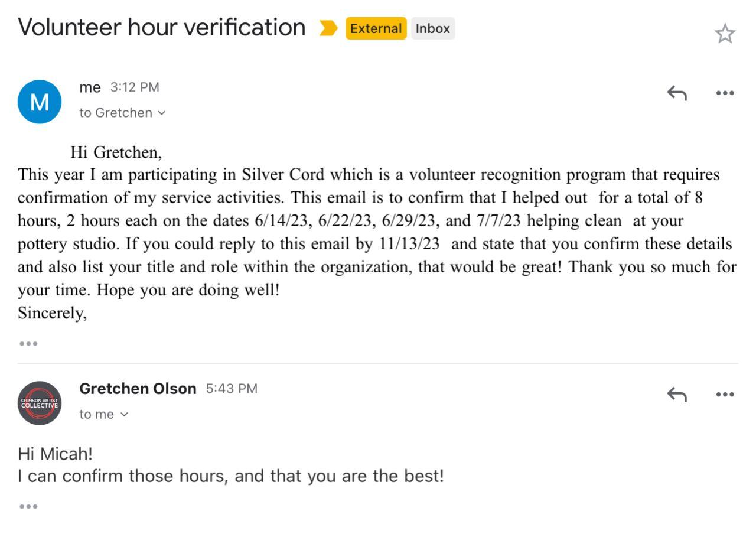Open more options for Gretchen's message
The height and width of the screenshot is (560, 756).
725,394
